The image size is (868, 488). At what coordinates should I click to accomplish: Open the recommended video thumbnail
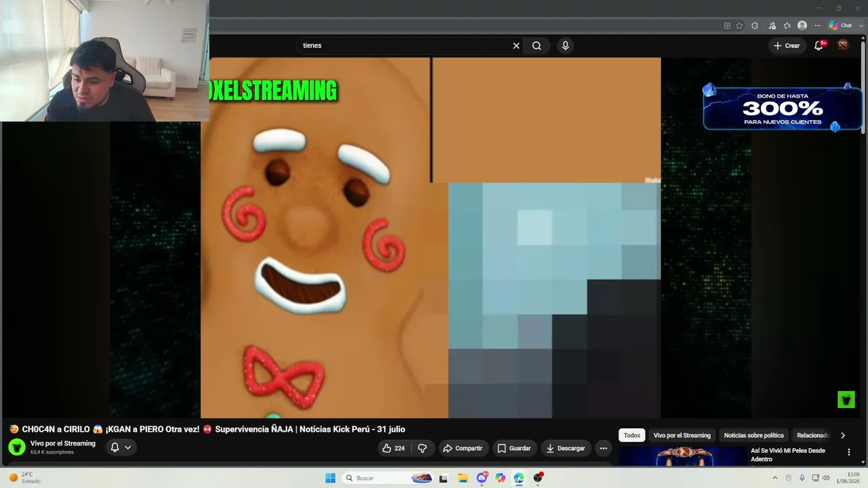683,457
